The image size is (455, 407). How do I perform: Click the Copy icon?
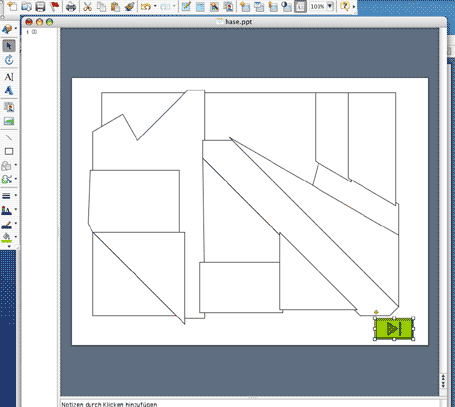click(x=101, y=6)
